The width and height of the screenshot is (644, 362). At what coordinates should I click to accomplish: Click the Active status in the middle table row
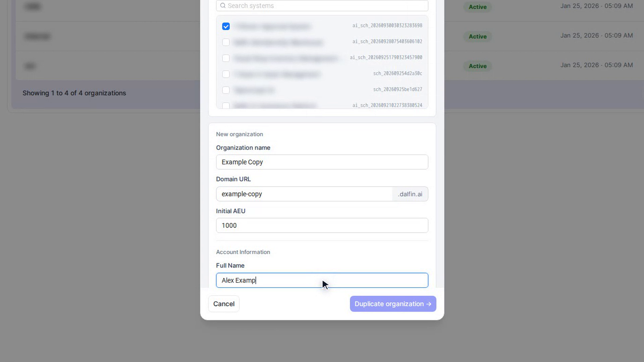click(x=478, y=37)
